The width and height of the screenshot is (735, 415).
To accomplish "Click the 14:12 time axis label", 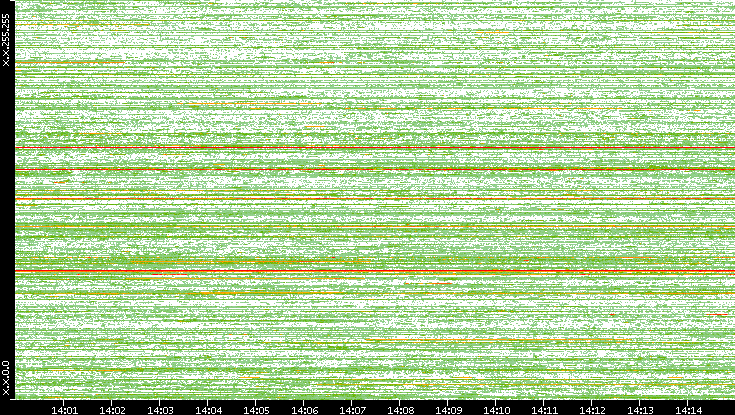I will click(x=592, y=411).
